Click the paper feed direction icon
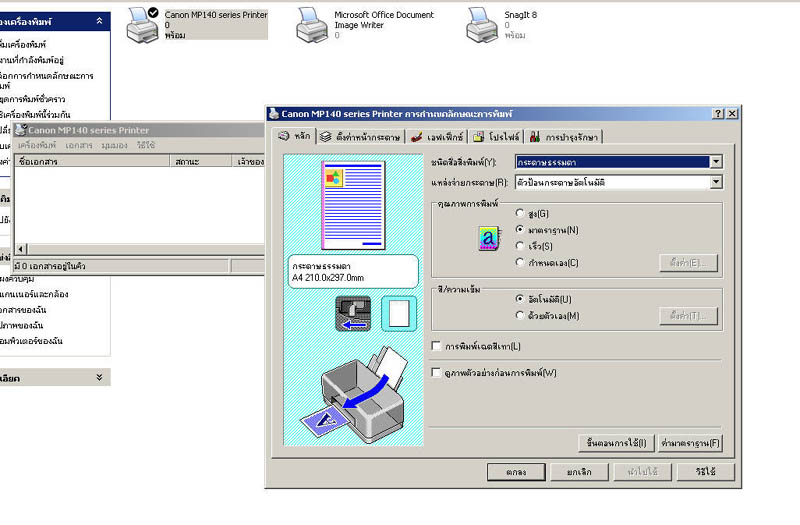The image size is (800, 525). click(x=353, y=313)
